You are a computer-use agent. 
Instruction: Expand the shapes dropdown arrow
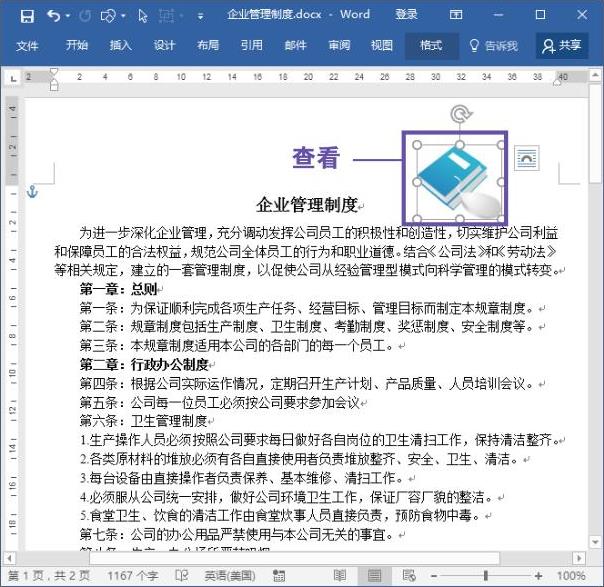point(123,16)
